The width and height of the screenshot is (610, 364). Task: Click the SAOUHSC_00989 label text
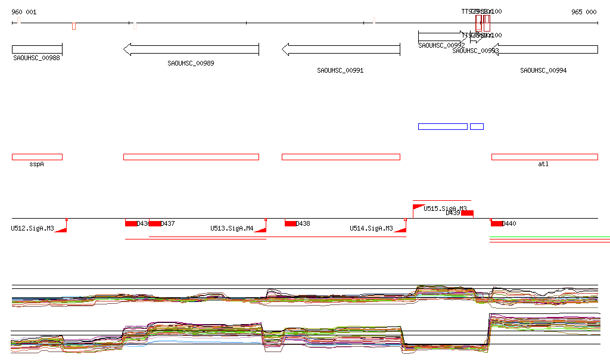coord(191,63)
